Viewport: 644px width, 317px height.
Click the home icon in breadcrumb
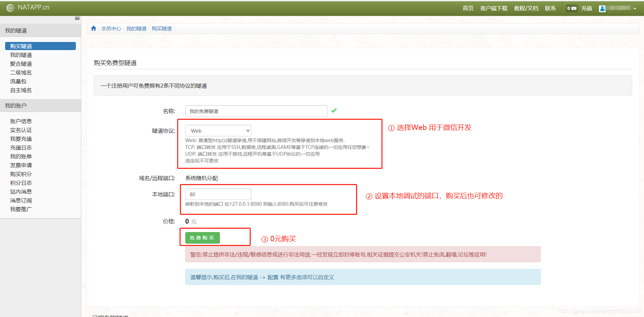94,28
